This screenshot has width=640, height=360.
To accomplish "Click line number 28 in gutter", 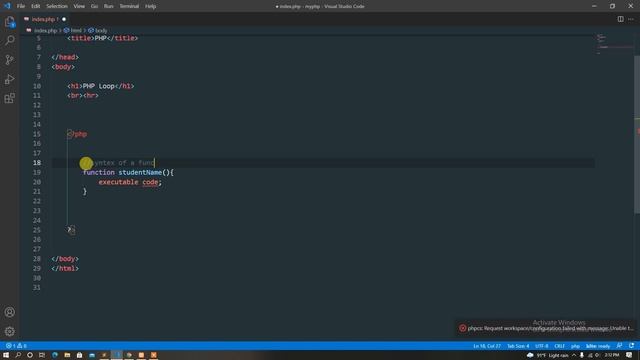I will [37, 259].
